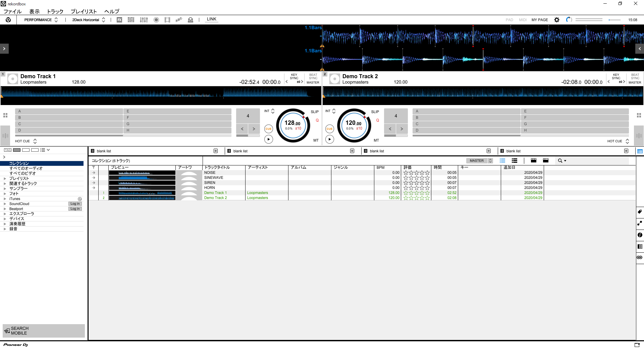Open the トラック menu

tap(55, 11)
